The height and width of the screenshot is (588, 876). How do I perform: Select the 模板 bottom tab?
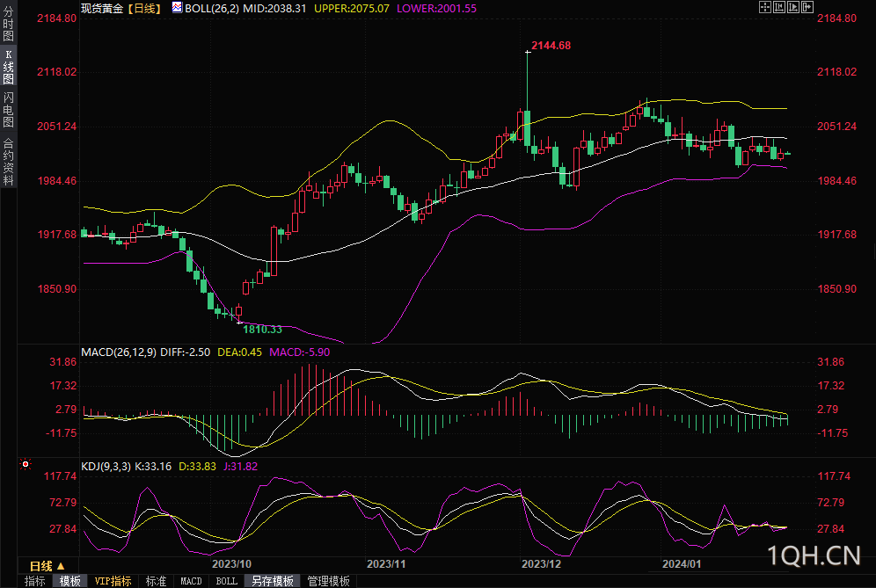69,581
